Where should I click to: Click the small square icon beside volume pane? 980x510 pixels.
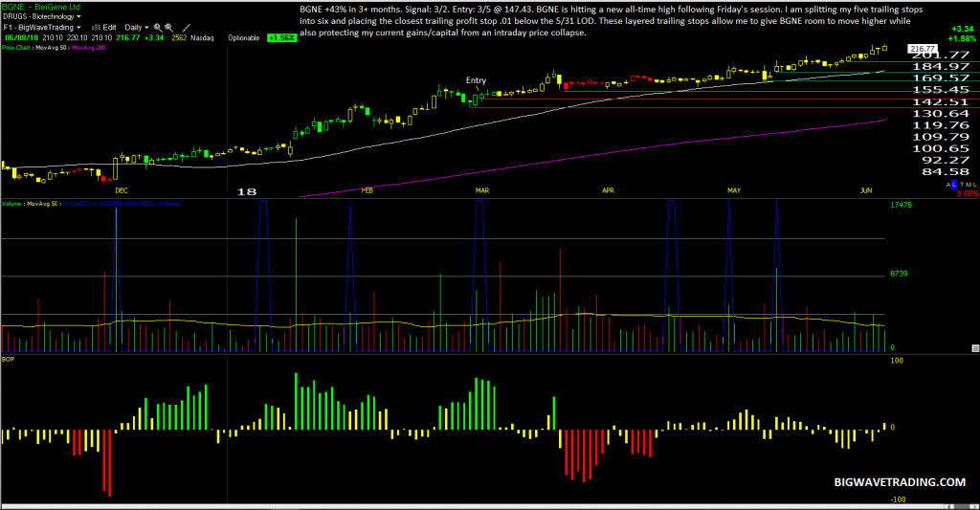pyautogui.click(x=975, y=348)
